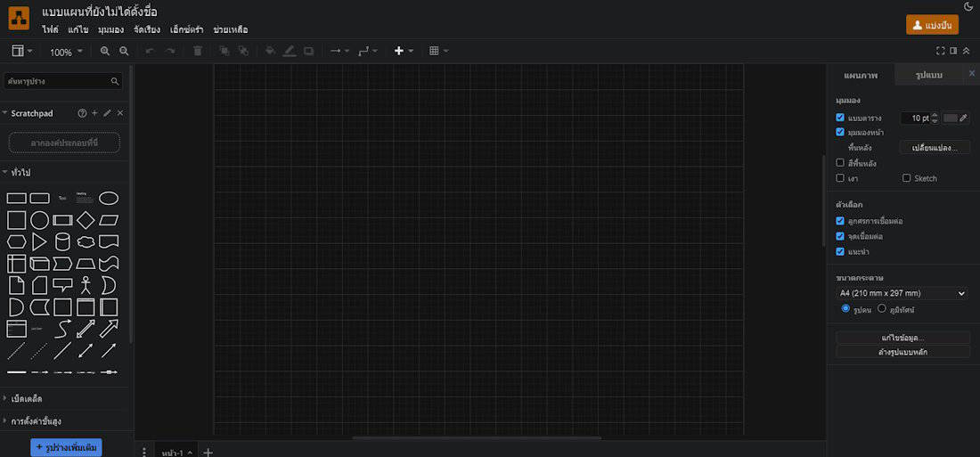This screenshot has width=980, height=457.
Task: Click the Scratchpad pencil edit icon
Action: [107, 113]
